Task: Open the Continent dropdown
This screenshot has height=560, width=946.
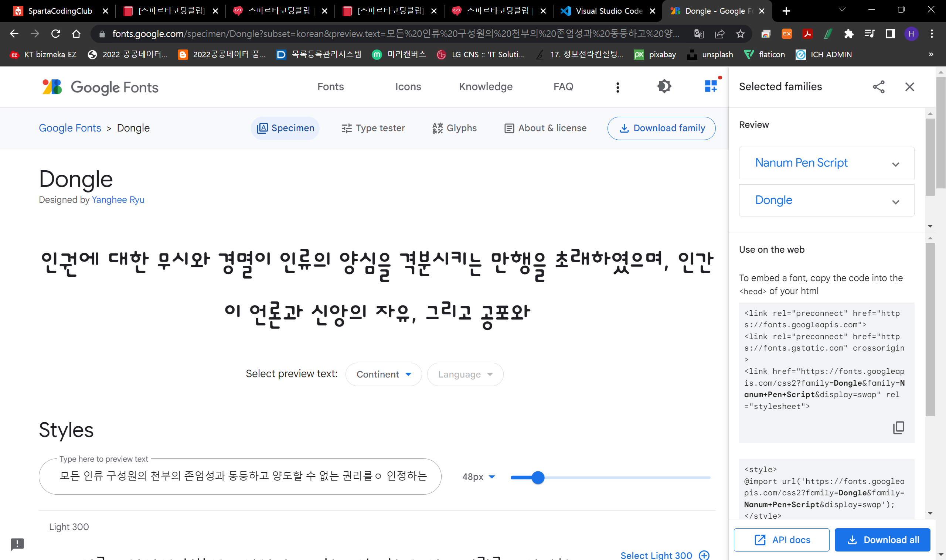Action: [383, 374]
